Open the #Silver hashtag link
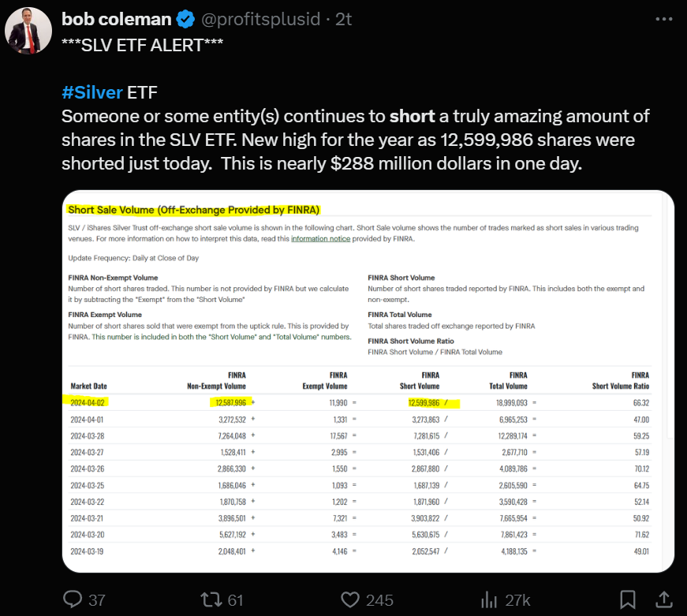This screenshot has width=687, height=616. [92, 92]
